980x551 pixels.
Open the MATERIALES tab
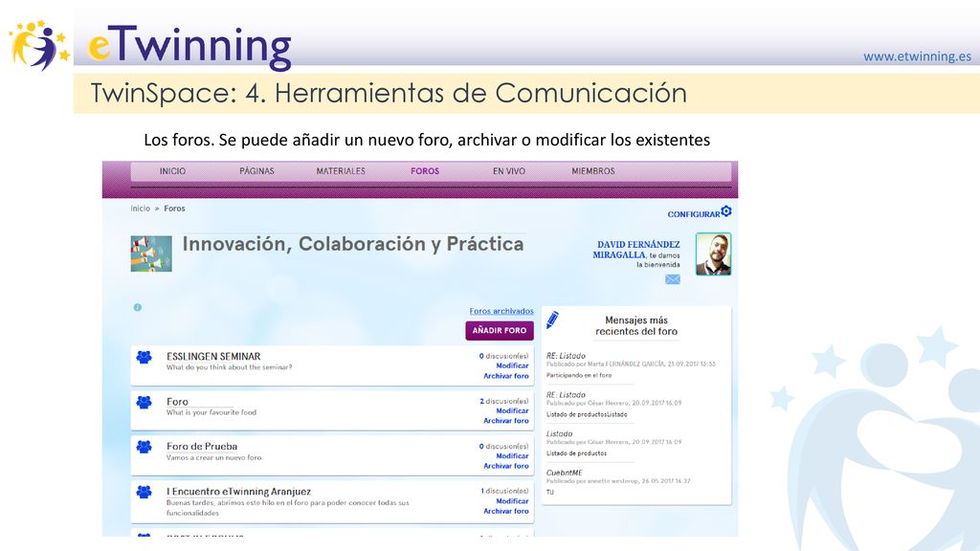click(341, 171)
